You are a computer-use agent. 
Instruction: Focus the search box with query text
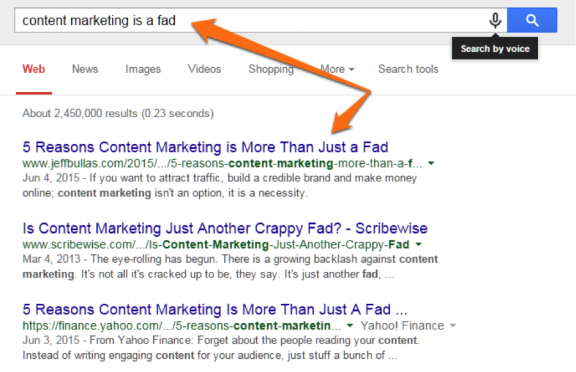coord(252,20)
